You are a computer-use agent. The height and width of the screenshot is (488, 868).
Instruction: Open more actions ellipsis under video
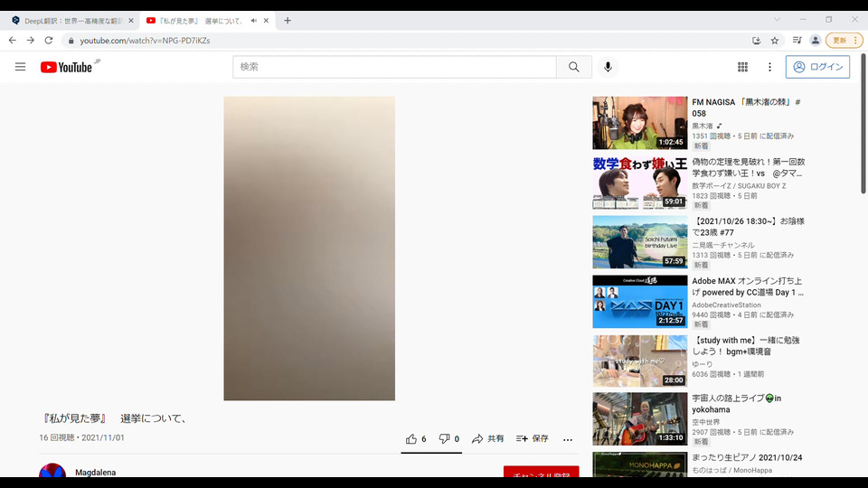coord(568,439)
